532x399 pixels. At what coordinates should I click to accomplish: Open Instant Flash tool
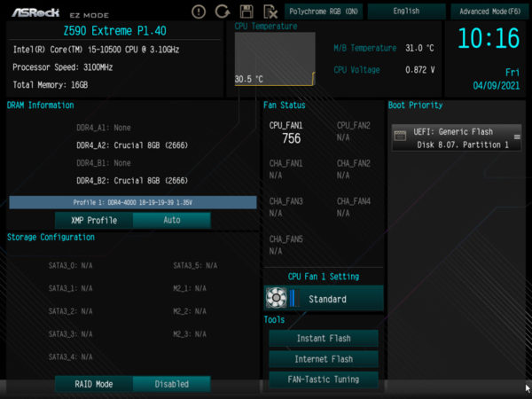pyautogui.click(x=324, y=339)
